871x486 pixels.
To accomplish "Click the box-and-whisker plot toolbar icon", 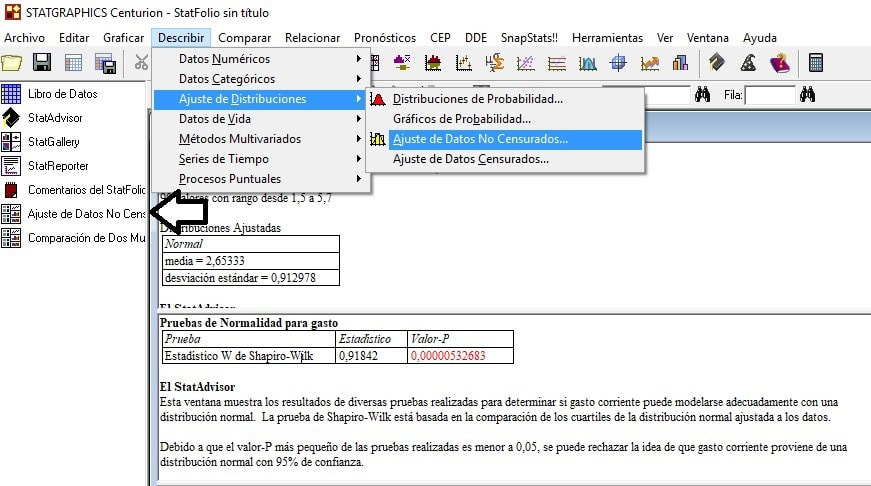I will 402,63.
